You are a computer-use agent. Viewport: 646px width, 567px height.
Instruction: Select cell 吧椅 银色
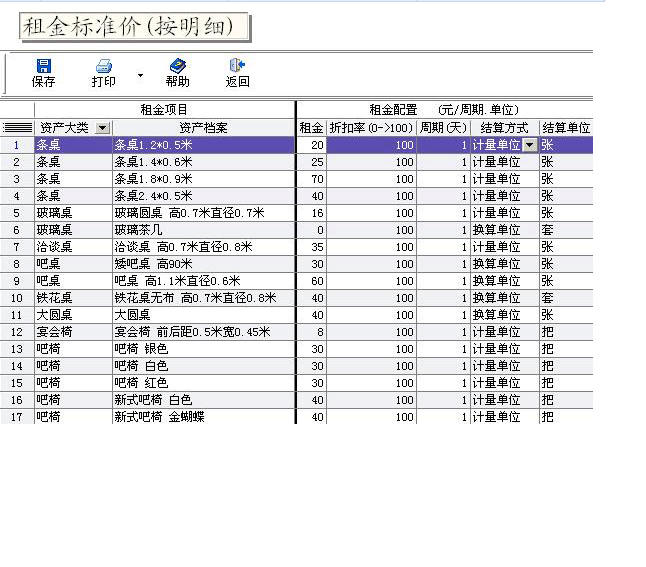point(204,349)
